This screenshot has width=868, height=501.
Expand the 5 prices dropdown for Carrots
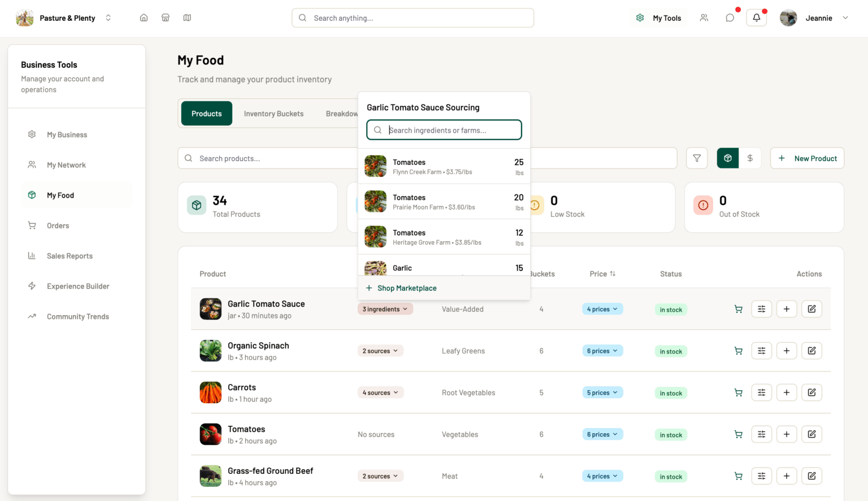[x=602, y=393]
